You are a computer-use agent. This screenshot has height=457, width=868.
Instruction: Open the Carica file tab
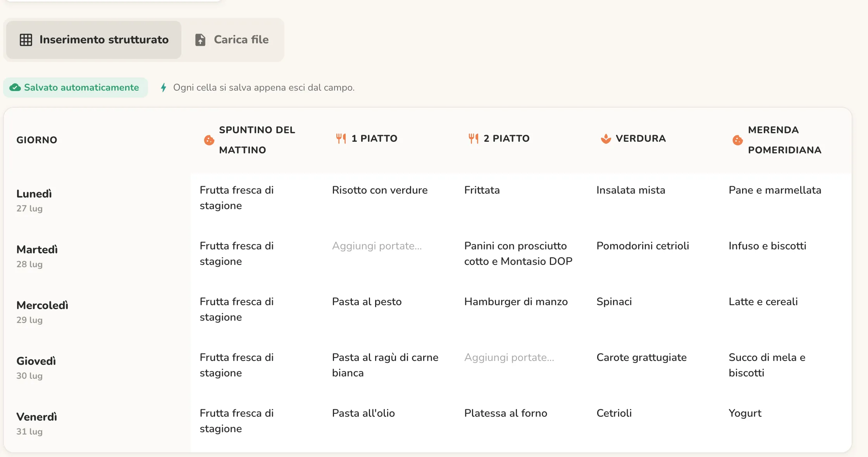pyautogui.click(x=232, y=40)
